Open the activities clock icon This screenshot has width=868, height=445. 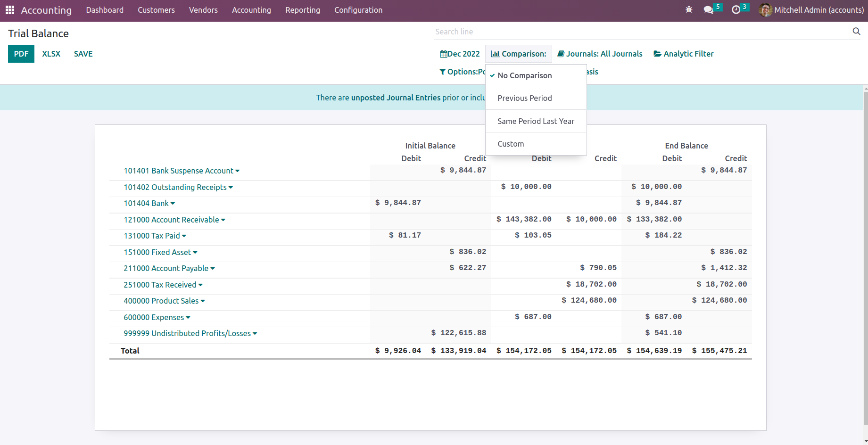click(x=736, y=9)
